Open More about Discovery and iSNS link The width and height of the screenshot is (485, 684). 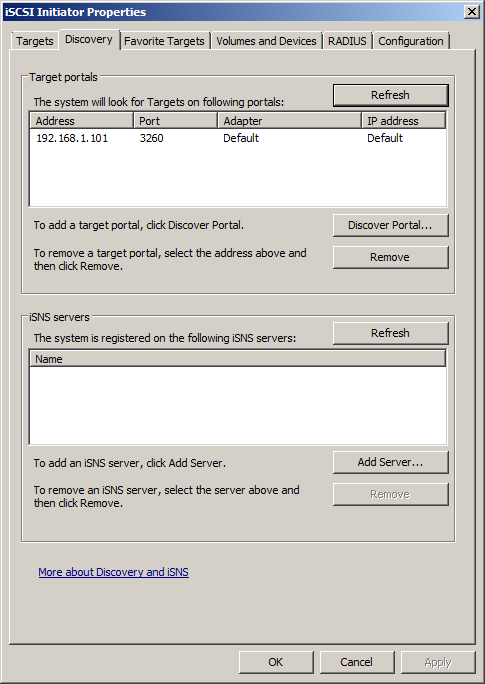[113, 572]
